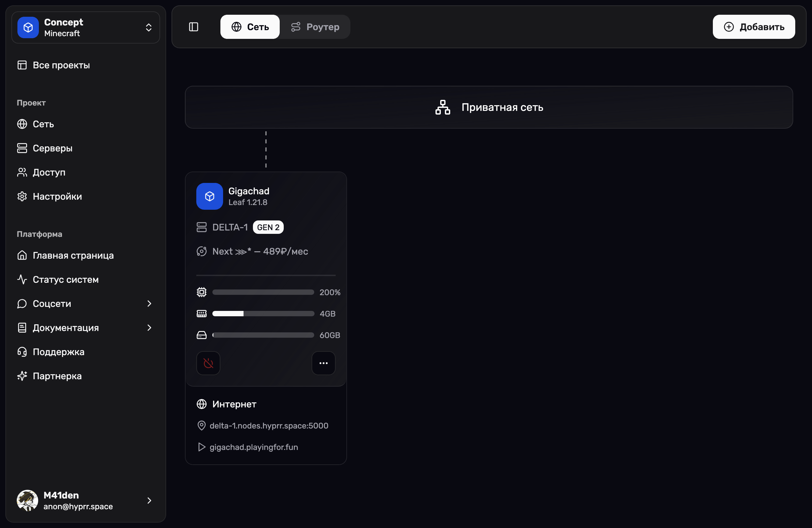The image size is (812, 528).
Task: Click the GEN 2 badge
Action: 268,227
